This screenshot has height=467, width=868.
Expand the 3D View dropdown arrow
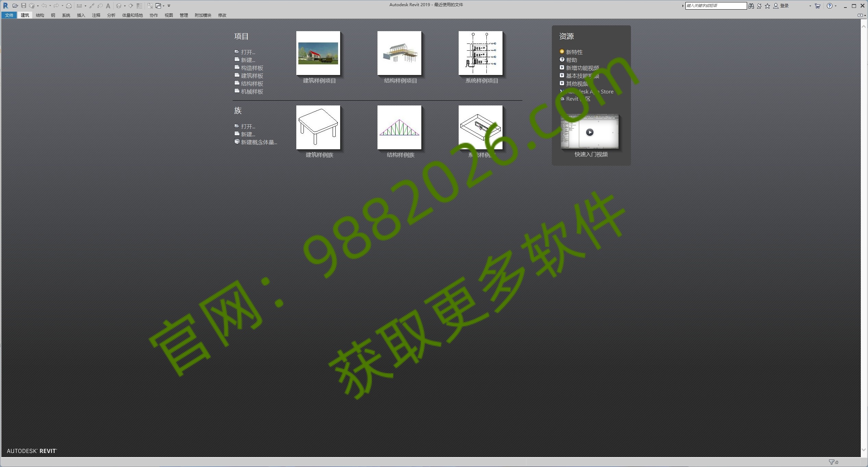coord(125,6)
